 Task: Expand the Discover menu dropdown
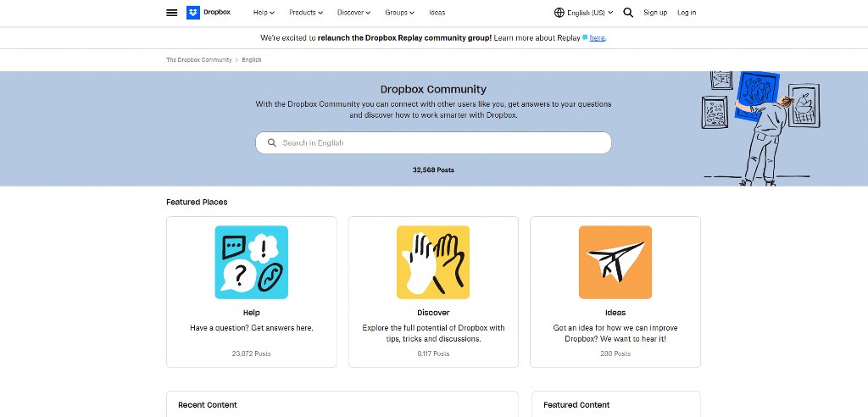[353, 13]
